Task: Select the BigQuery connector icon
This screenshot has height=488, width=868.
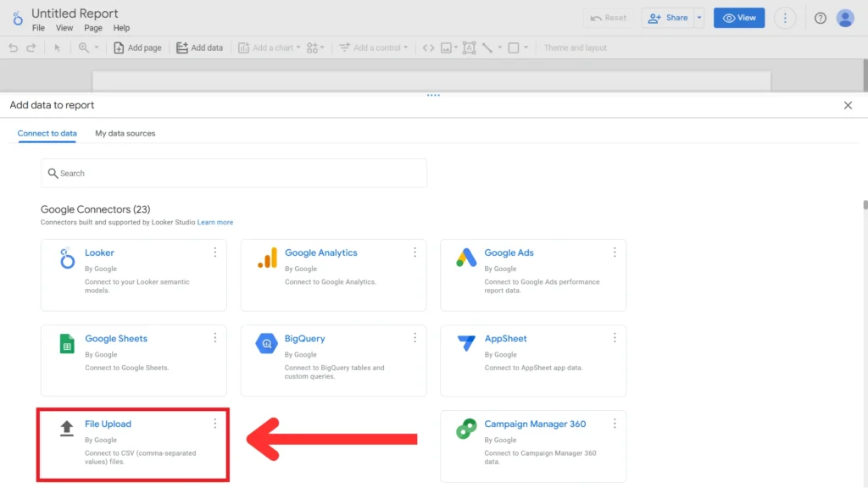Action: (x=267, y=344)
